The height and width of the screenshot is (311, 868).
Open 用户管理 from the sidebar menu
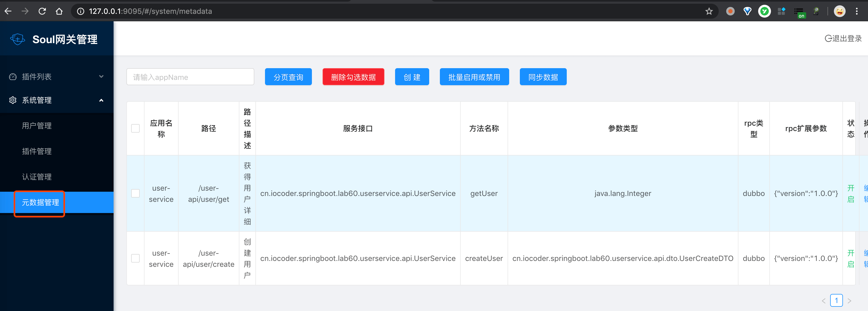(37, 125)
